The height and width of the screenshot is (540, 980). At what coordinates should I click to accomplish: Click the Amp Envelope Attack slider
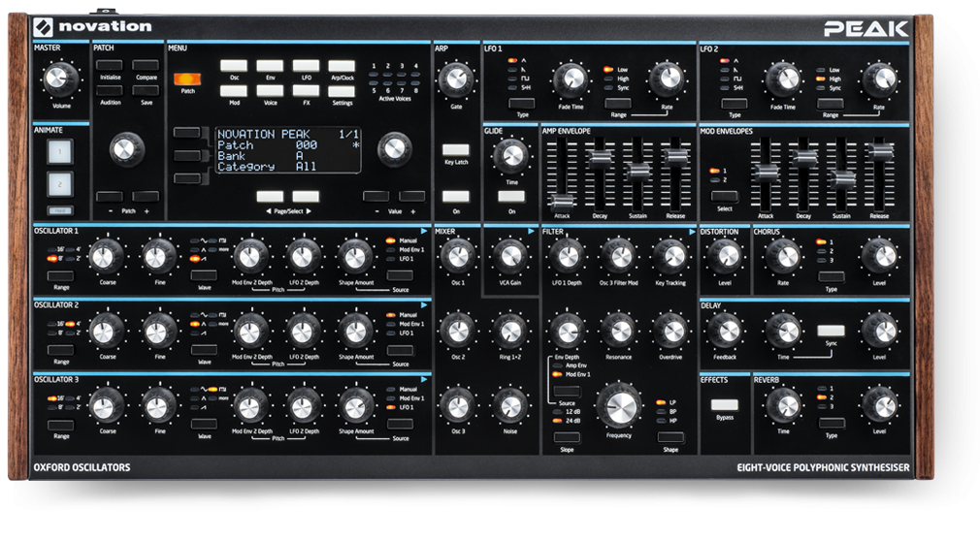tap(556, 198)
